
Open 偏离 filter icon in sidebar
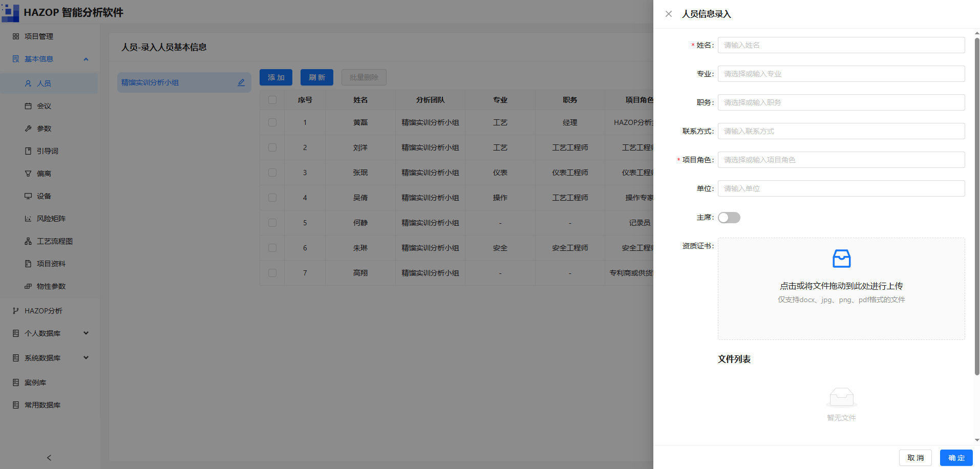pos(28,174)
